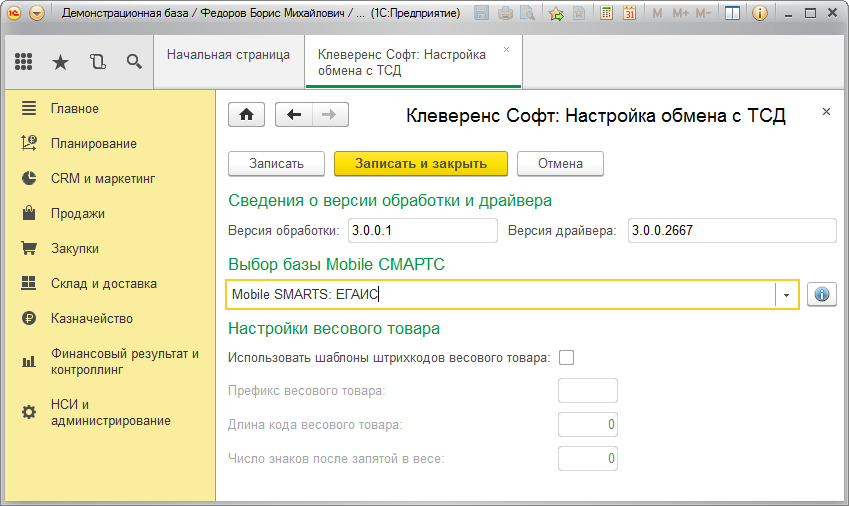Open Финансовый результат и контроллинг section
The width and height of the screenshot is (849, 506).
[x=125, y=362]
